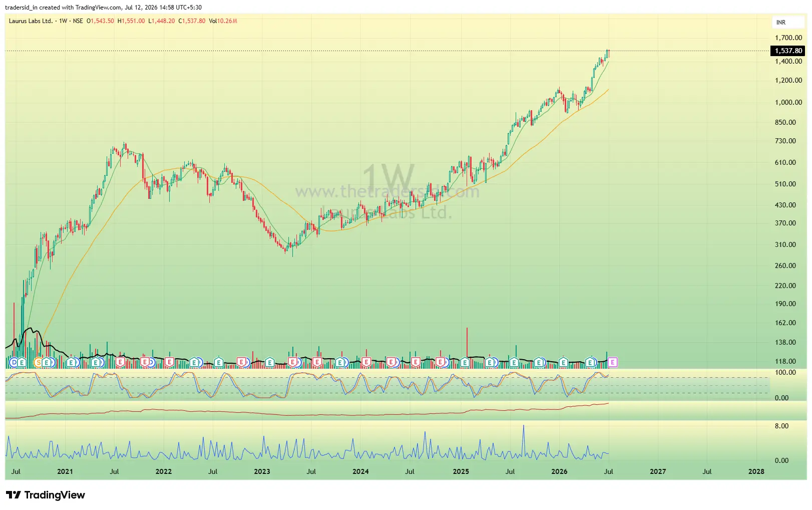Click the 1W interval label in header
The height and width of the screenshot is (510, 812).
pyautogui.click(x=63, y=21)
